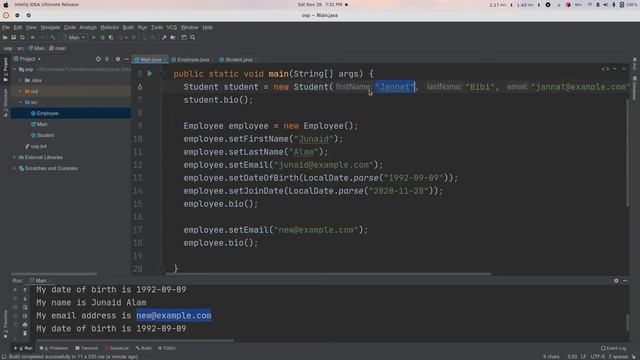Click the Build project hammer icon

point(52,38)
